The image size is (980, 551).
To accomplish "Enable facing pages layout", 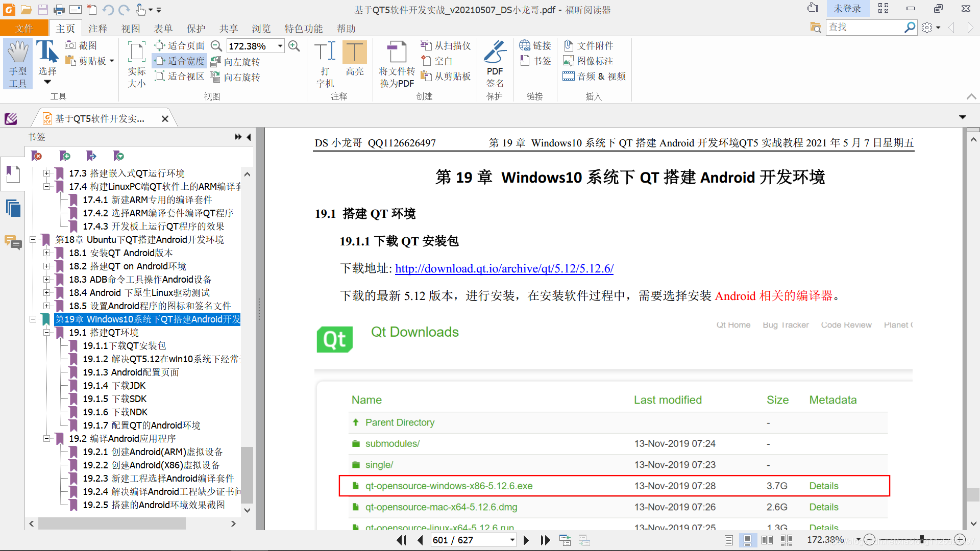I will click(x=767, y=540).
